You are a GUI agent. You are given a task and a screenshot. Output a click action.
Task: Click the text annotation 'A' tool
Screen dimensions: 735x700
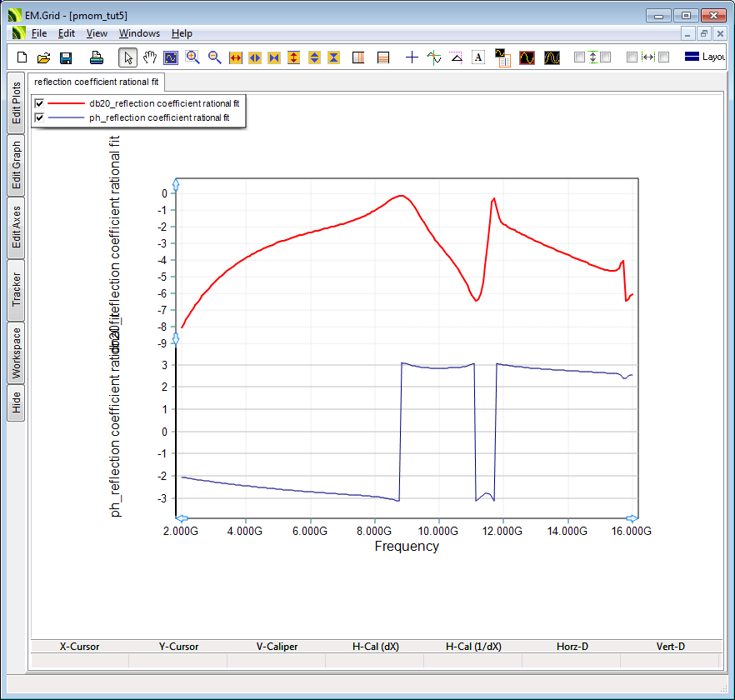(x=478, y=57)
